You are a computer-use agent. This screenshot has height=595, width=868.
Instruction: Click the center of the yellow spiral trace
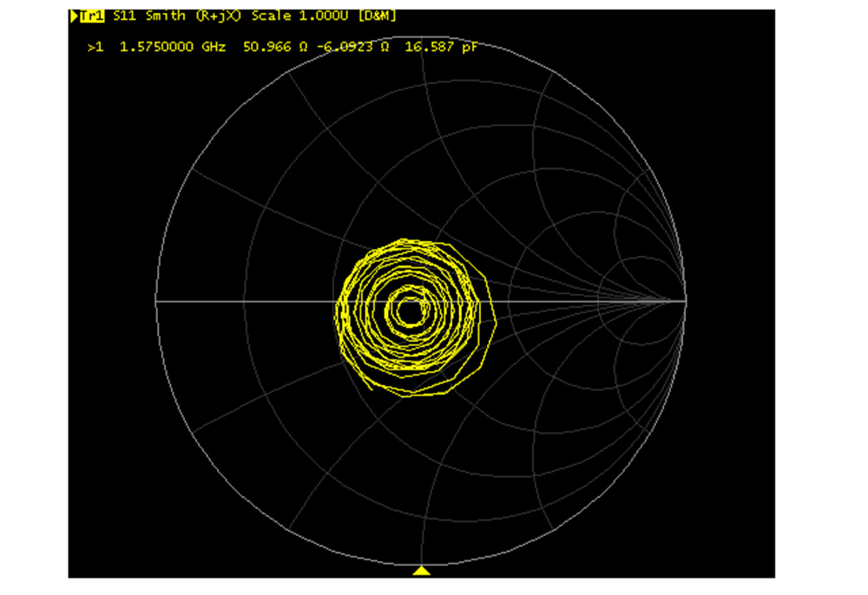pyautogui.click(x=408, y=308)
